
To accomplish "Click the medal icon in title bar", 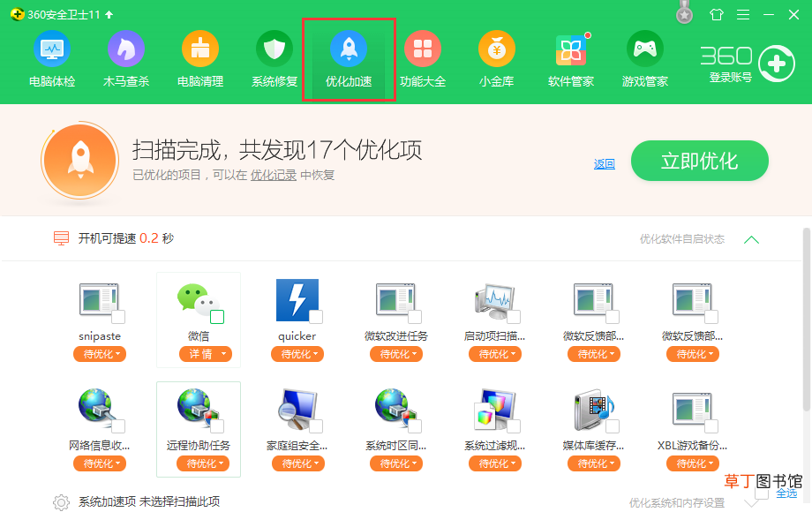I will [685, 13].
